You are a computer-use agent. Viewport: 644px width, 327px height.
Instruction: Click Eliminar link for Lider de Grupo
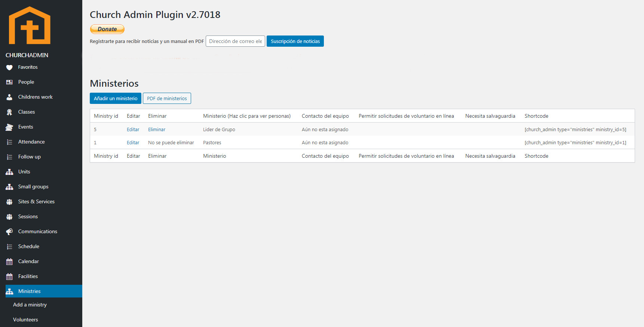156,130
